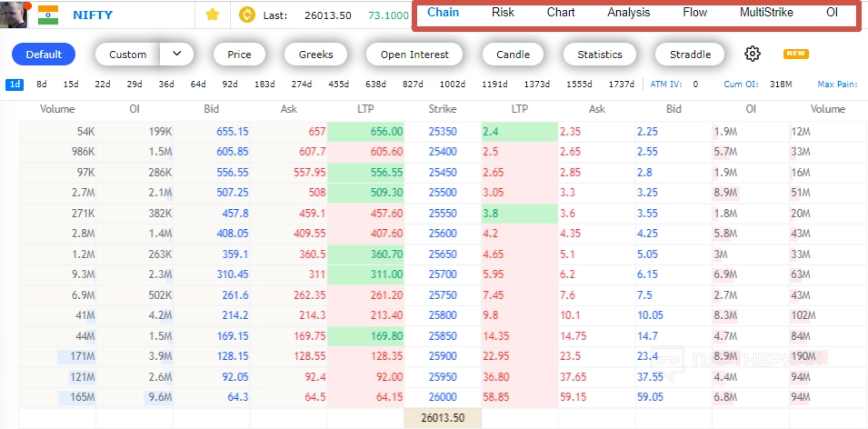Click the Open Interest button
This screenshot has height=429, width=868.
tap(414, 54)
